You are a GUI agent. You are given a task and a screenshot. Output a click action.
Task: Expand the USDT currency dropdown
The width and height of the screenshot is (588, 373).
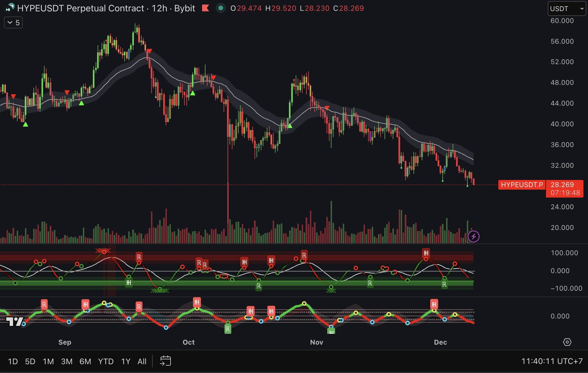pyautogui.click(x=566, y=9)
